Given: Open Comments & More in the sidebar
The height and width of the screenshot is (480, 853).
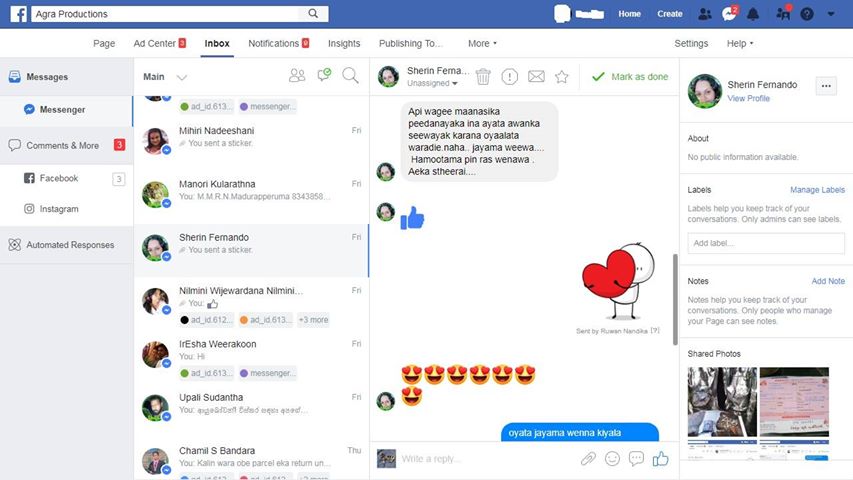Looking at the screenshot, I should point(66,145).
